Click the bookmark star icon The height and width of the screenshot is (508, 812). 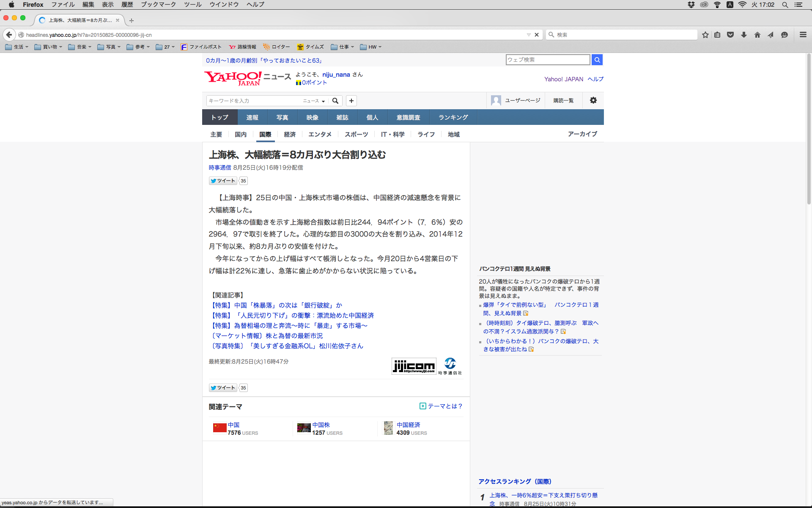coord(705,35)
